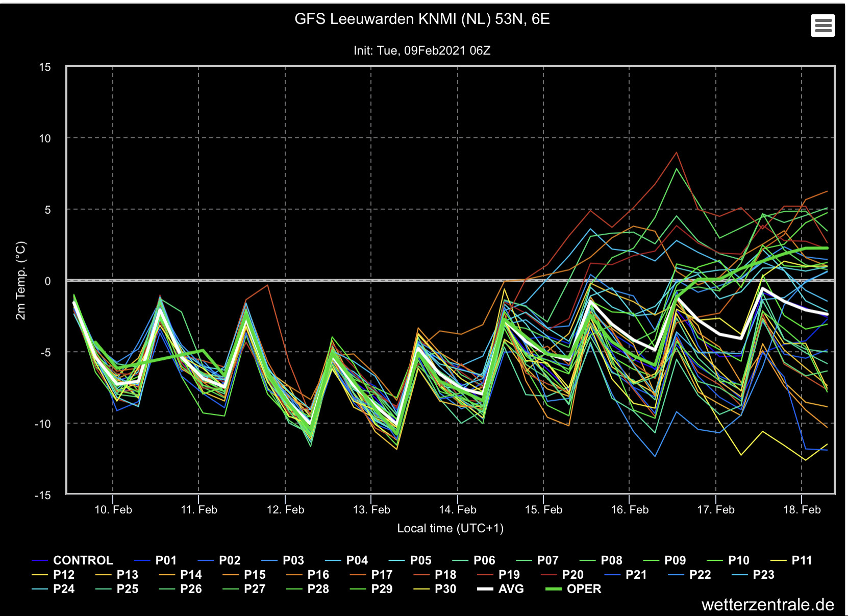
Task: Toggle P27 series in legend
Action: point(243,589)
